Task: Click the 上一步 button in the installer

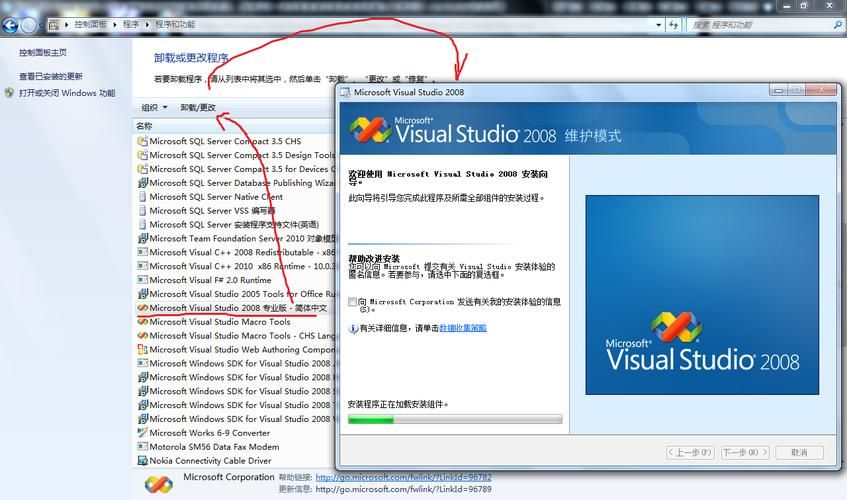Action: (690, 452)
